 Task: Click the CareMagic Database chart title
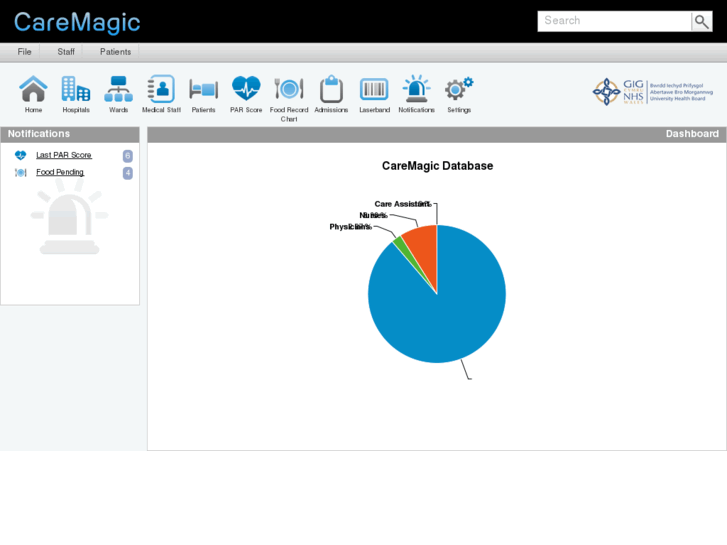437,166
